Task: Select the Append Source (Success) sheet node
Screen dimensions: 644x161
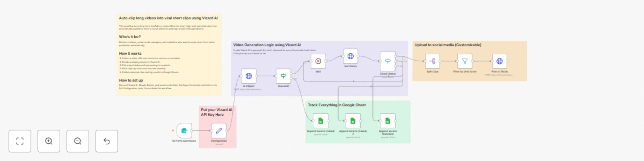Action: [x=388, y=121]
